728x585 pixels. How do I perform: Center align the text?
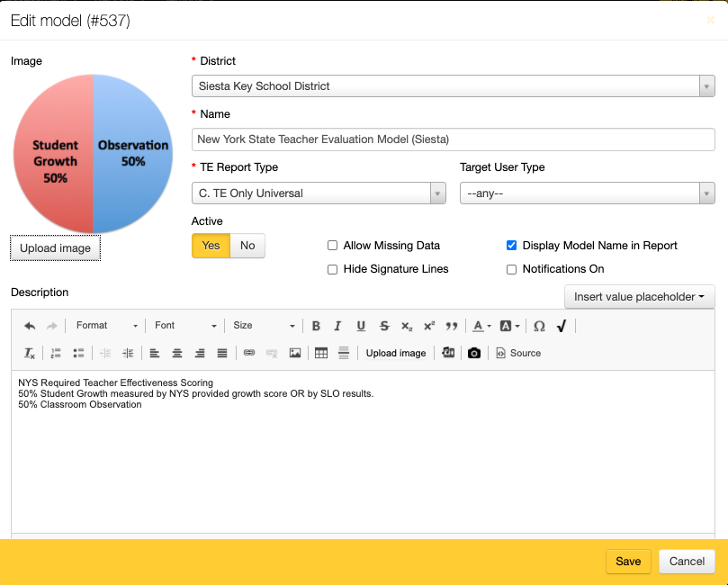tap(177, 354)
